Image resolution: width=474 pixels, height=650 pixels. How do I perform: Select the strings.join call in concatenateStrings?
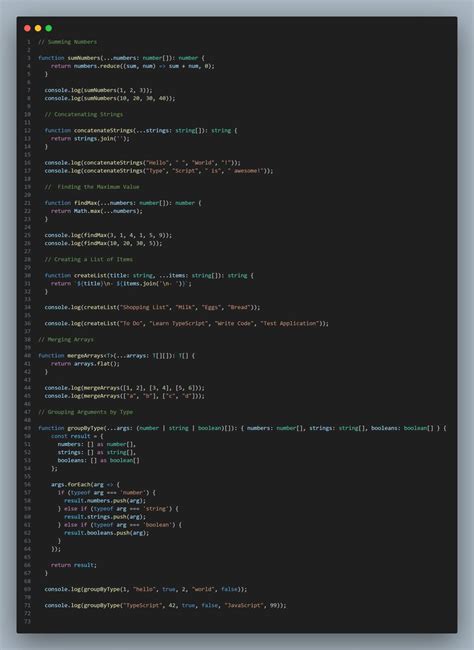point(102,138)
